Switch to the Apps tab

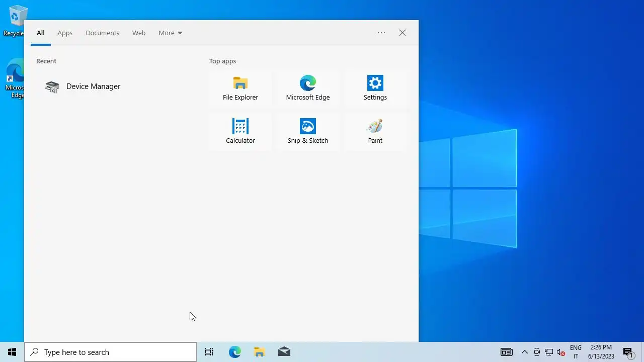tap(65, 33)
